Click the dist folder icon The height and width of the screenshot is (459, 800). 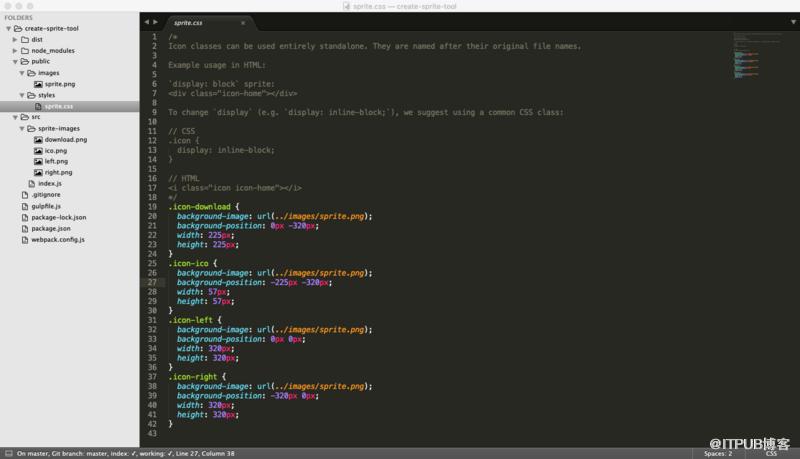[24, 40]
